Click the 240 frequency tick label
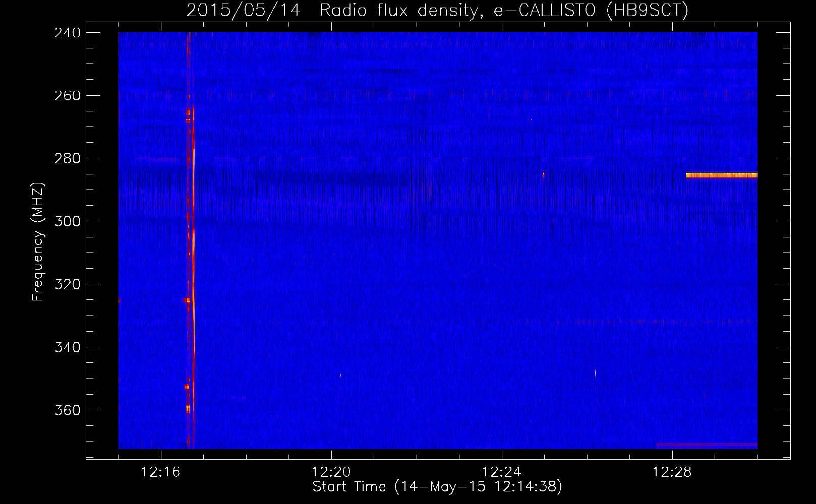Image resolution: width=816 pixels, height=504 pixels. (x=67, y=33)
